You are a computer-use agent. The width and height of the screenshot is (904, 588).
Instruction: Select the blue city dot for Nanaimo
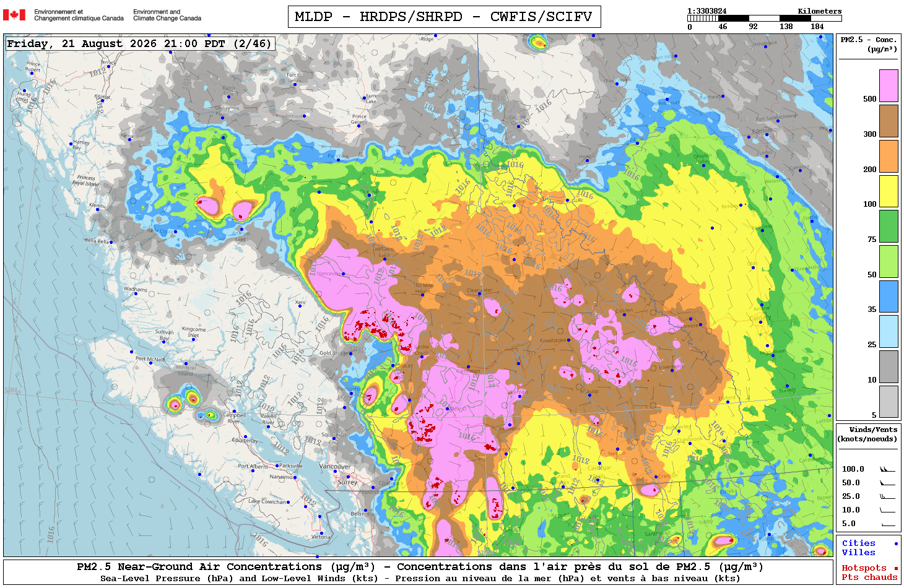[295, 478]
